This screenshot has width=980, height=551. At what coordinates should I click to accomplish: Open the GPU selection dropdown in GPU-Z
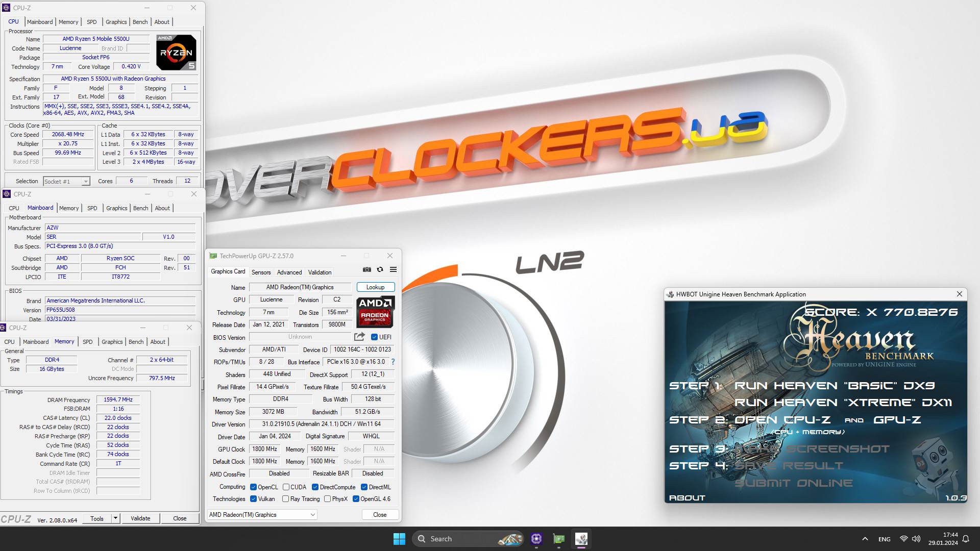[x=262, y=515]
